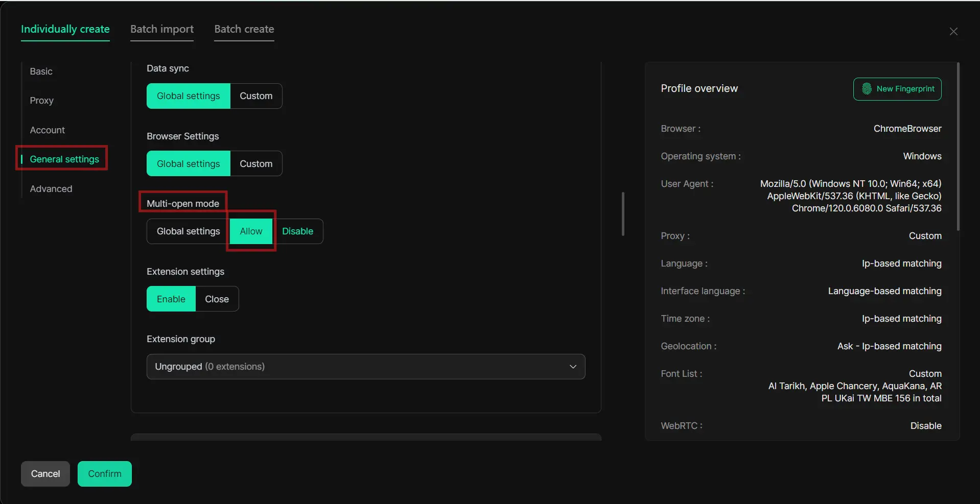Image resolution: width=980 pixels, height=504 pixels.
Task: Select Allow for Multi-open mode
Action: (x=251, y=231)
